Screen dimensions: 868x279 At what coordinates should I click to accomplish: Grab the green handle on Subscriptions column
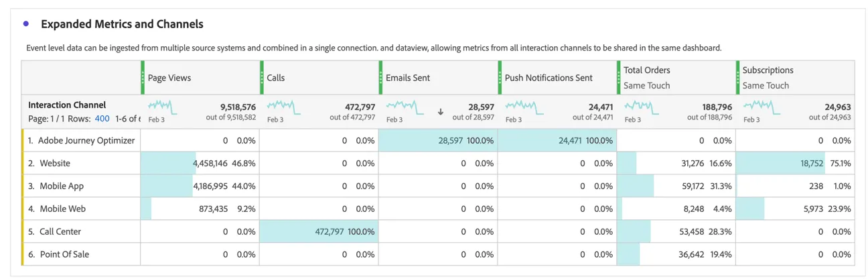point(737,78)
